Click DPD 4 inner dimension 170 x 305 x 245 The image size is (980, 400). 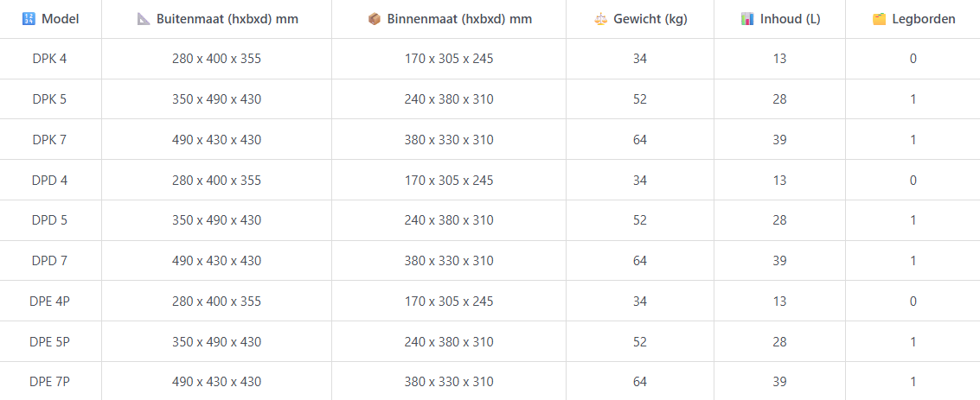(449, 181)
